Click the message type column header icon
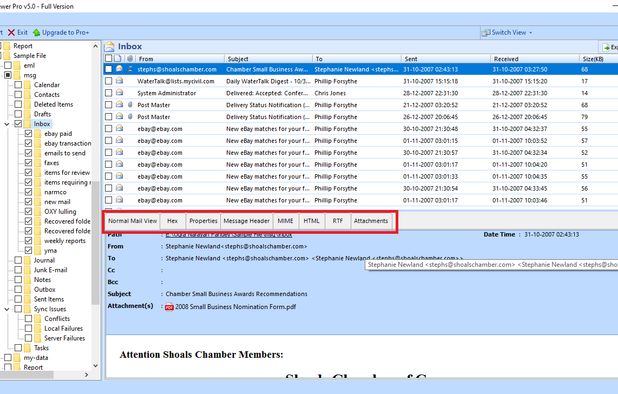Screen dimensions: 618x394 click(x=118, y=59)
